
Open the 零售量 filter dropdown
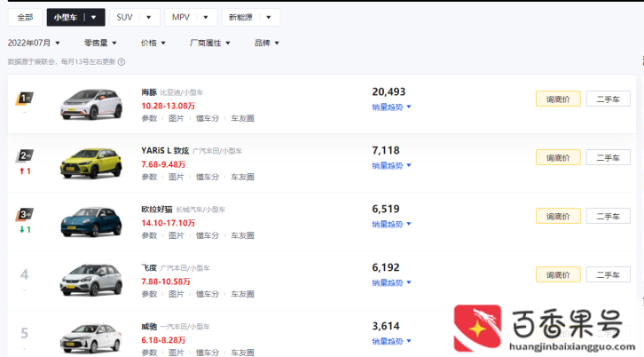(x=100, y=43)
